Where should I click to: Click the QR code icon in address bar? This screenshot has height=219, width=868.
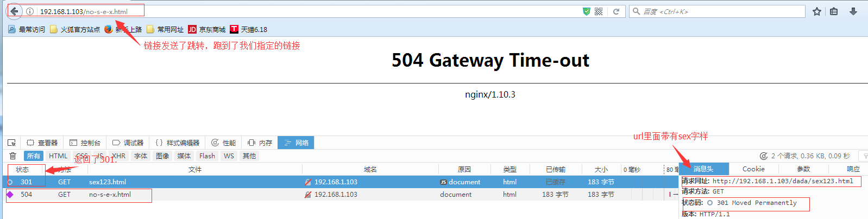[x=599, y=11]
